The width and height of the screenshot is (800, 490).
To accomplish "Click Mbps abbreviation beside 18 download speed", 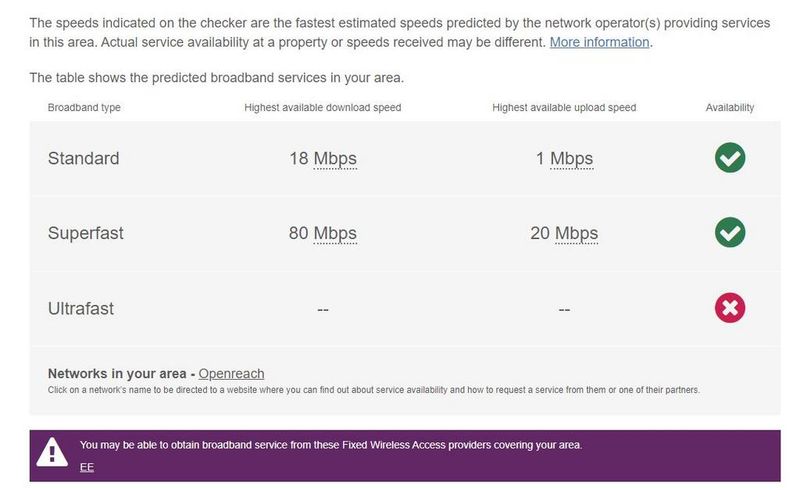I will (335, 159).
